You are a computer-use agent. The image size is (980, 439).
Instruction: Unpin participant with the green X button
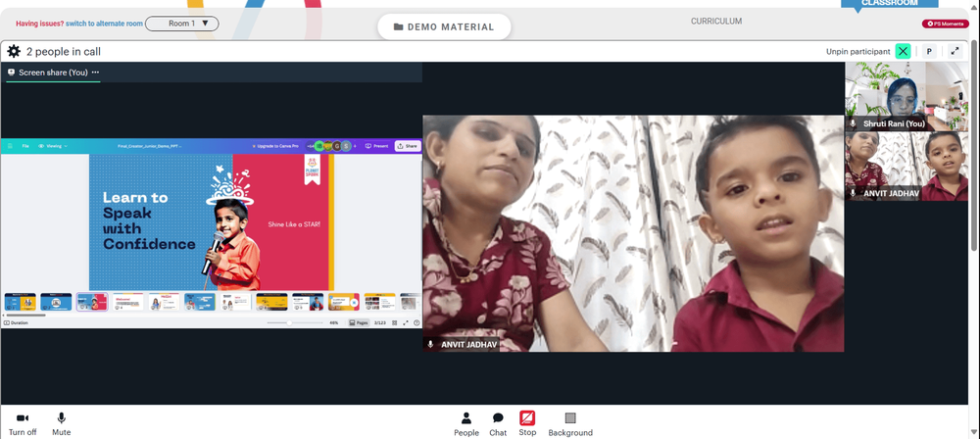pos(903,51)
